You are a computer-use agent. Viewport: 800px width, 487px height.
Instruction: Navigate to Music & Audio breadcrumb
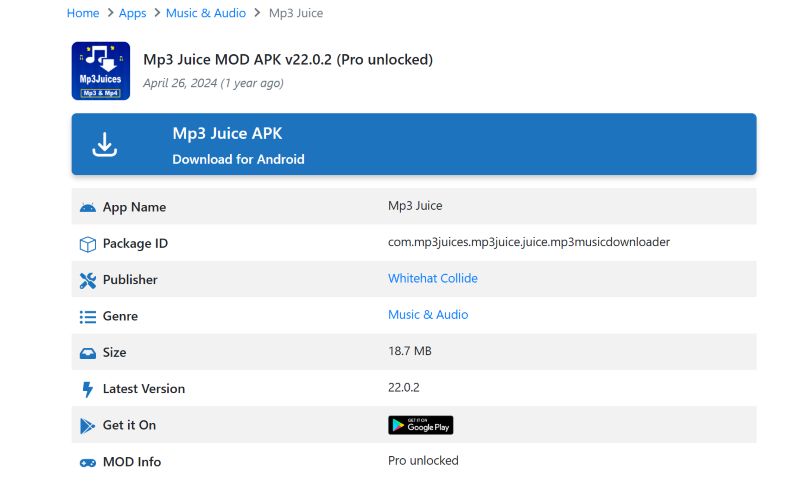[x=207, y=13]
